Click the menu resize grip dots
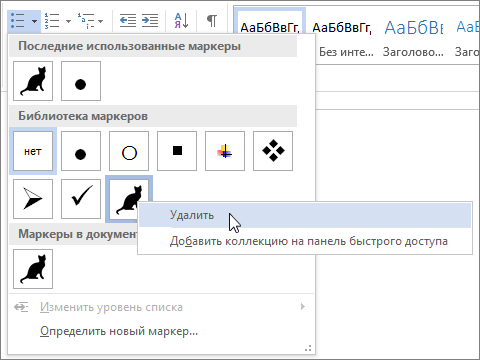 (x=308, y=348)
